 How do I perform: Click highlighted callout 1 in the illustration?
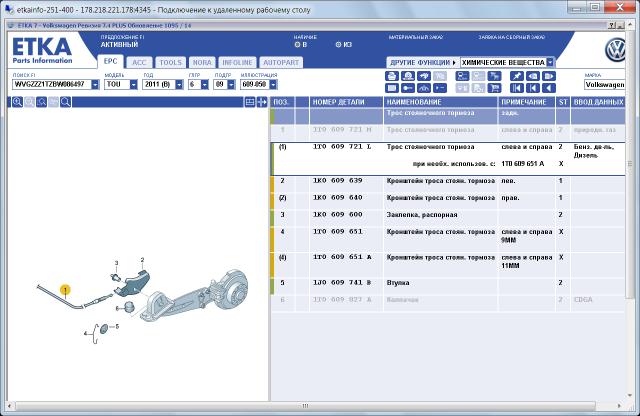point(65,290)
